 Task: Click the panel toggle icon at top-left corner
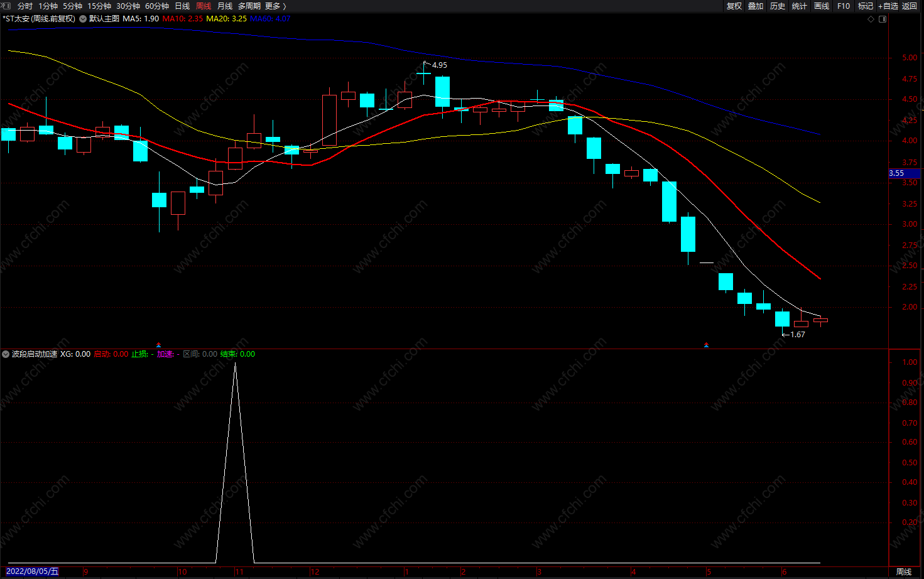click(6, 6)
